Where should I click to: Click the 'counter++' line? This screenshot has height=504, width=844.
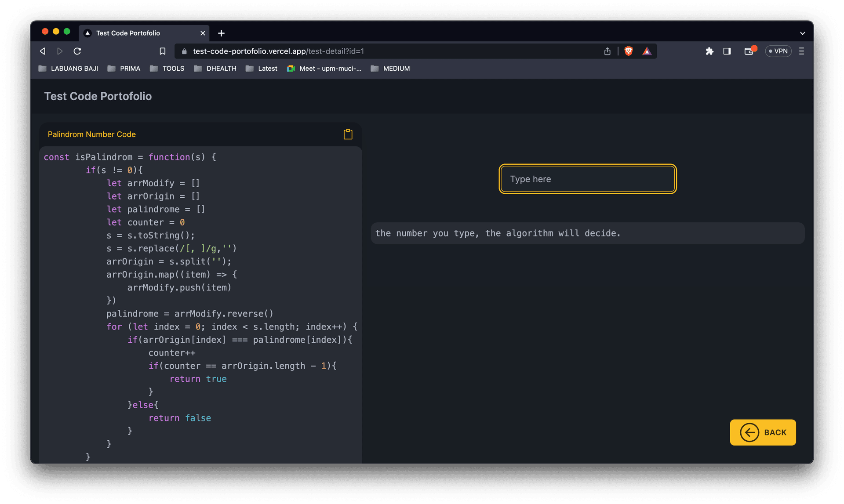tap(172, 353)
